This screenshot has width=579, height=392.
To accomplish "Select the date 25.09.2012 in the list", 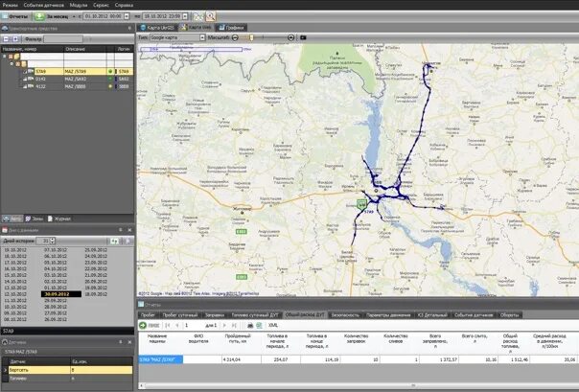I will point(96,250).
